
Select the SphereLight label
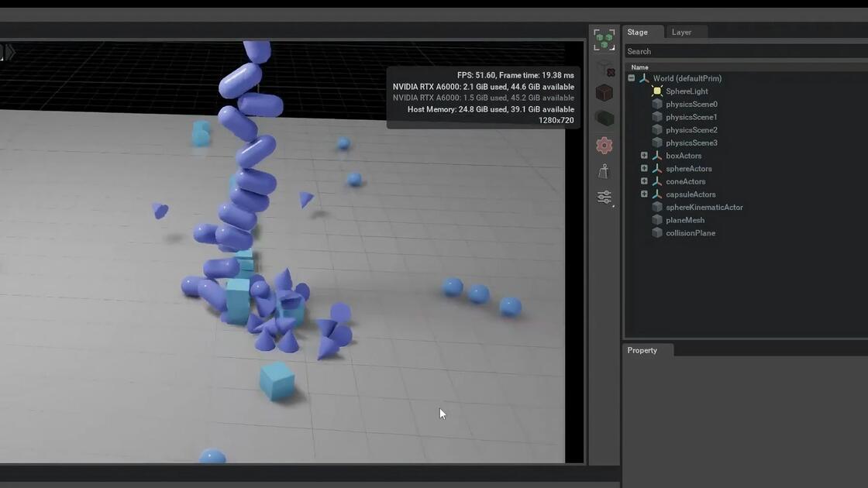pyautogui.click(x=687, y=91)
